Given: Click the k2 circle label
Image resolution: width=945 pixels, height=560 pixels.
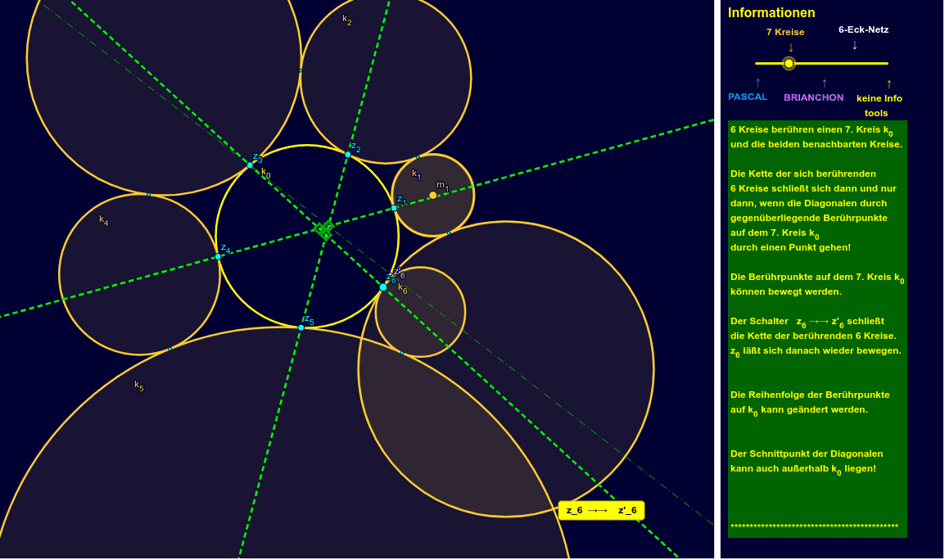Looking at the screenshot, I should click(346, 20).
